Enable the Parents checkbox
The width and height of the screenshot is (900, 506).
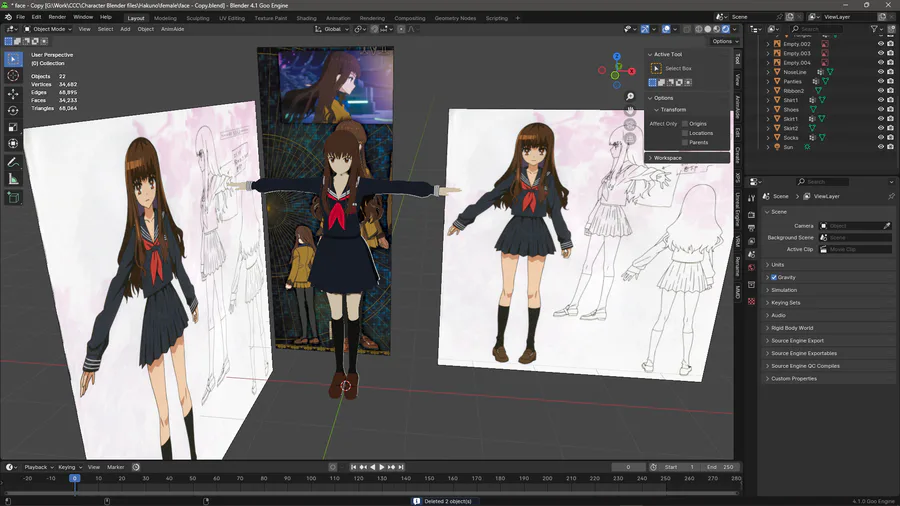685,142
